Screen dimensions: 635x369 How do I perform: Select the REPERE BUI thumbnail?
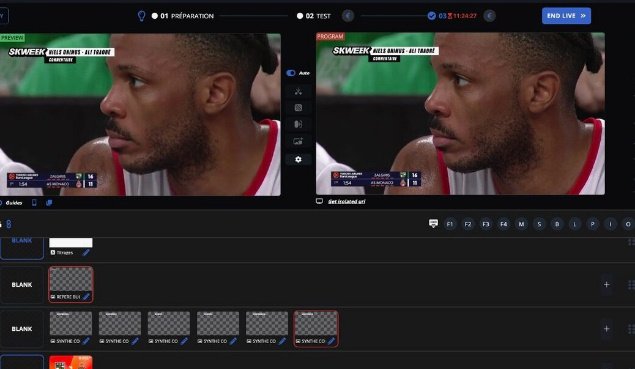click(x=71, y=279)
